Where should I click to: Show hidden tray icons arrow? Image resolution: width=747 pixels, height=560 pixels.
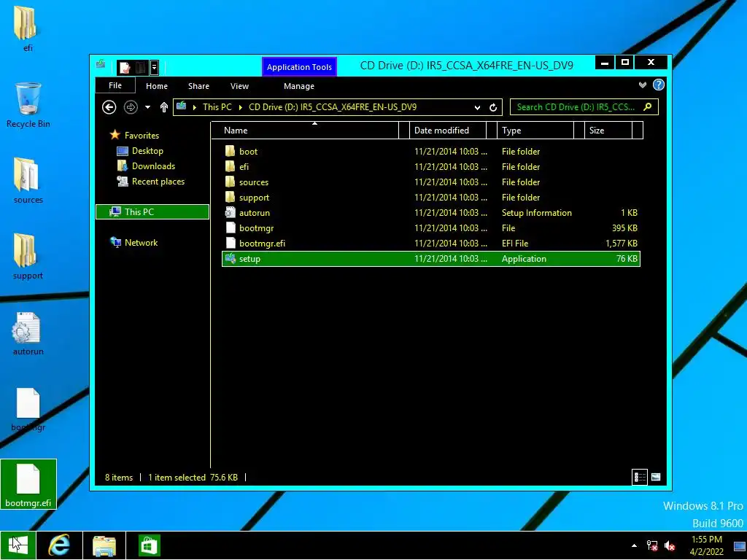(634, 545)
